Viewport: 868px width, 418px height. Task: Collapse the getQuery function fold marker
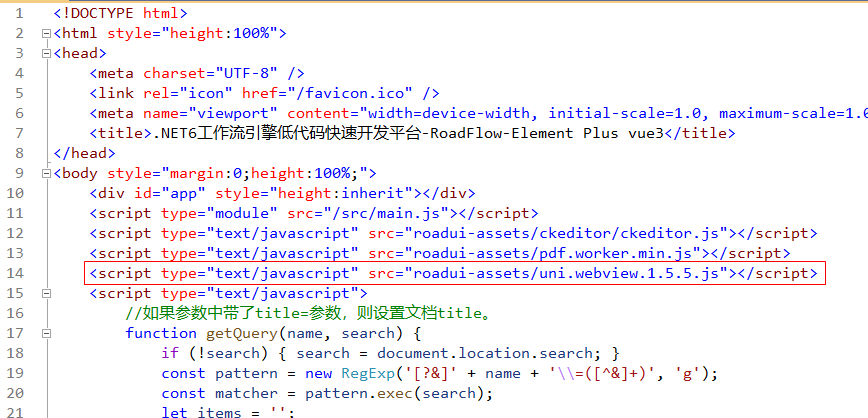[x=46, y=333]
